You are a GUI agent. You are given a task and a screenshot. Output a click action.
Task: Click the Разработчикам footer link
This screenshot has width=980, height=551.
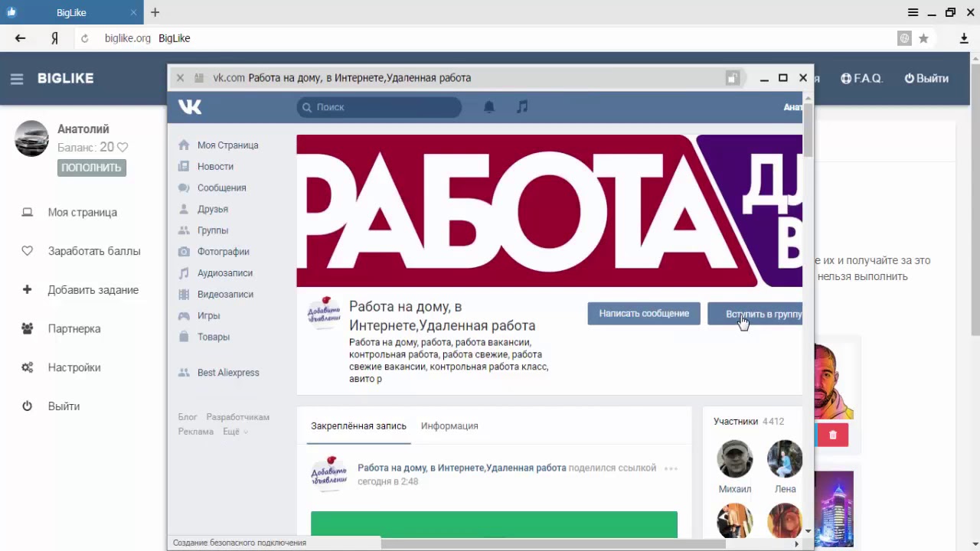[238, 417]
